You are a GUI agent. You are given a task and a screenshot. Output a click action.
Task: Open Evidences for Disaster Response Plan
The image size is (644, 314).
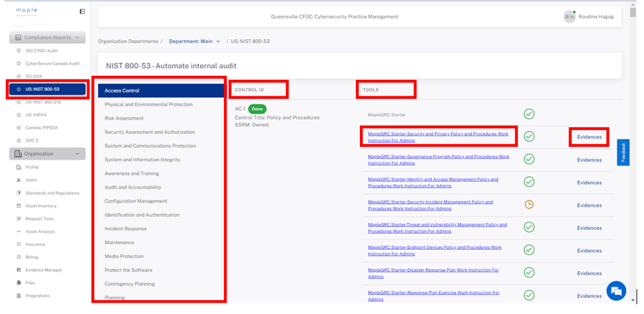point(589,273)
